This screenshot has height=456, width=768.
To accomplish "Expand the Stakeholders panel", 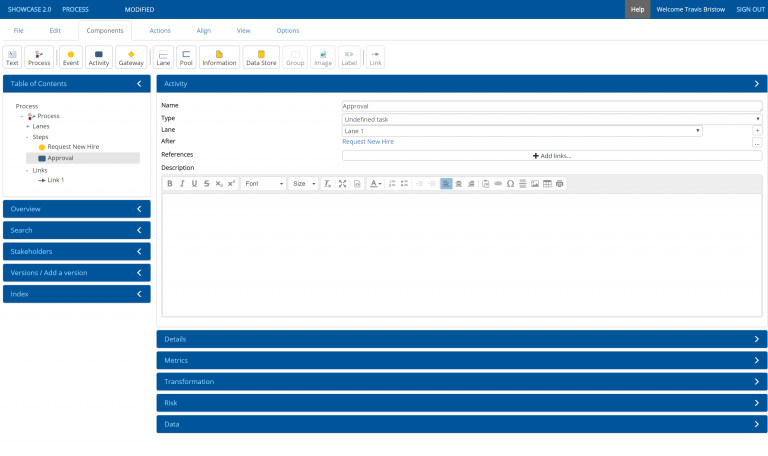I will click(76, 251).
